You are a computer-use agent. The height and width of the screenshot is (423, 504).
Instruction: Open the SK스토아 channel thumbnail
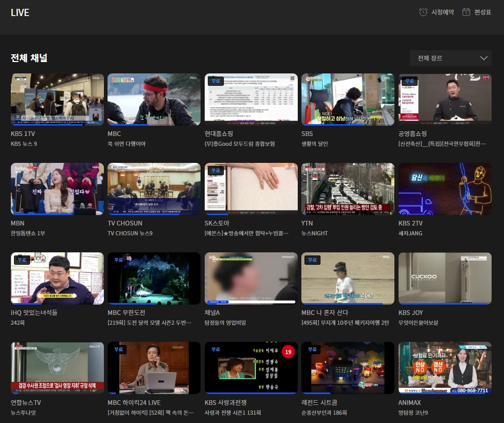coord(251,189)
